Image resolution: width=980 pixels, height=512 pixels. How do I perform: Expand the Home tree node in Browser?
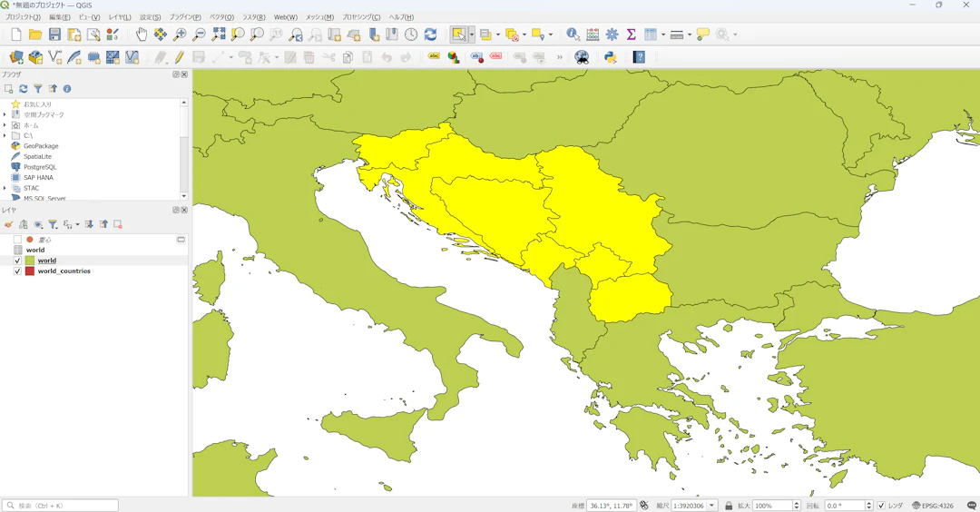[5, 125]
